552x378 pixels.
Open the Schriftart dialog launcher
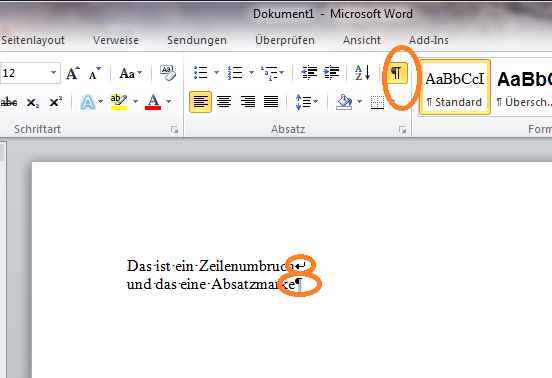coord(174,130)
